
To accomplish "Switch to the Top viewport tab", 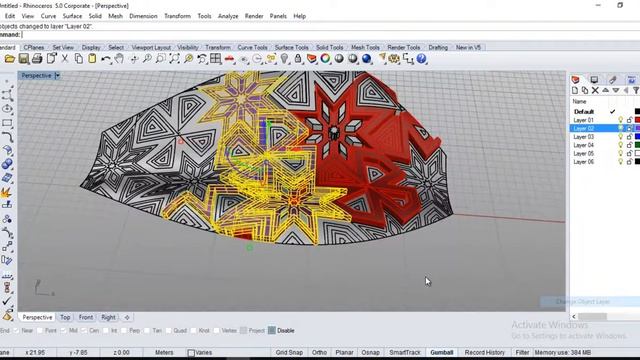I will coord(65,317).
